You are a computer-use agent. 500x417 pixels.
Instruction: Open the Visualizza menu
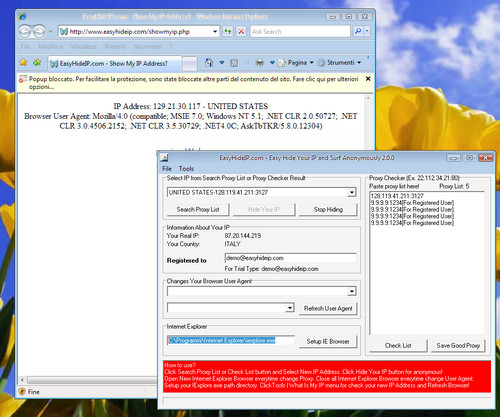(83, 46)
